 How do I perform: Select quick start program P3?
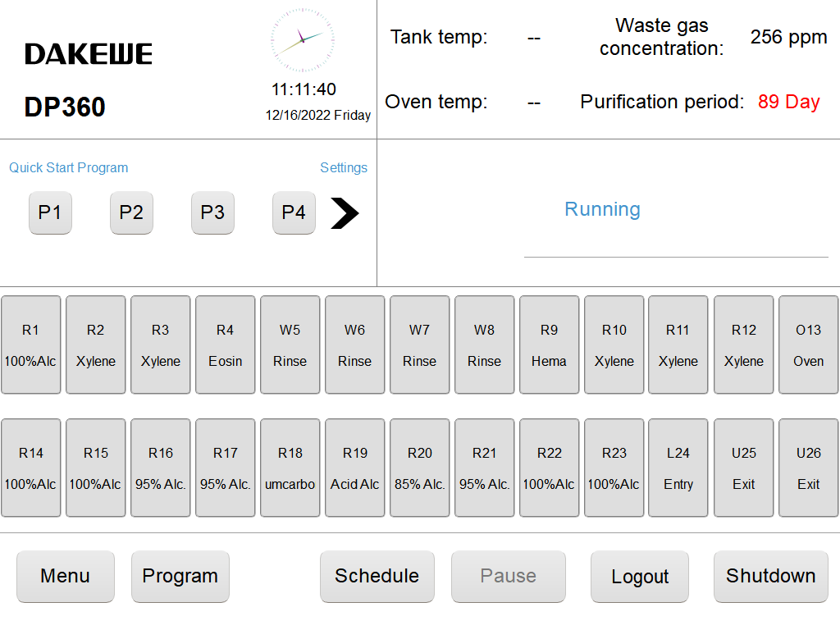pos(212,213)
